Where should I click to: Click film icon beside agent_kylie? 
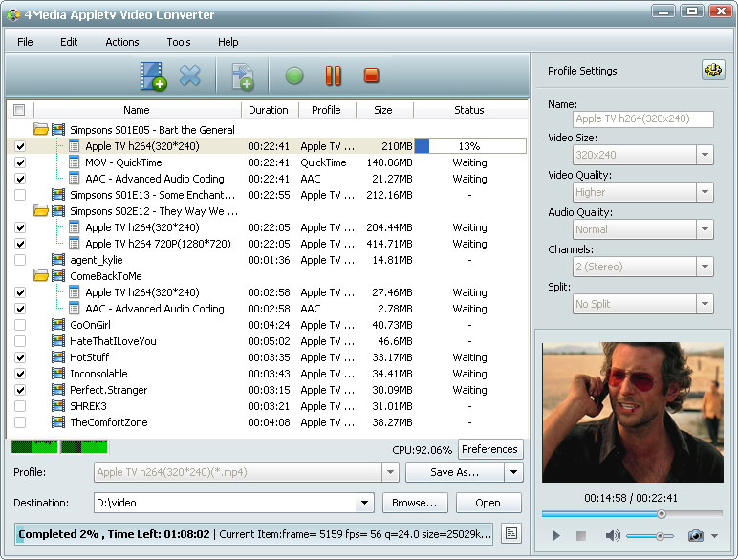58,259
